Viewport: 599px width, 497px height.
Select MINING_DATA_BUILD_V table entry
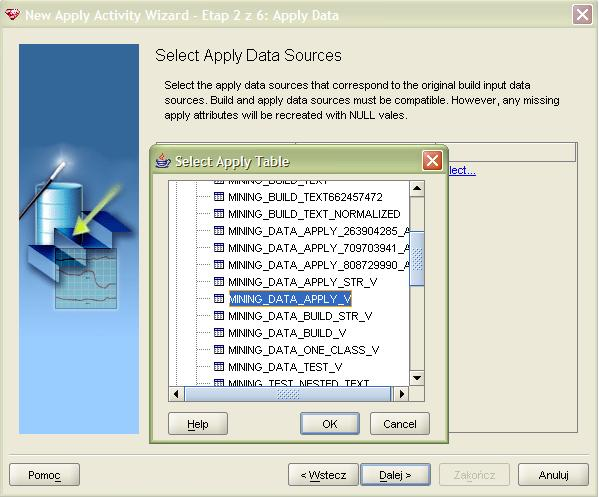287,333
